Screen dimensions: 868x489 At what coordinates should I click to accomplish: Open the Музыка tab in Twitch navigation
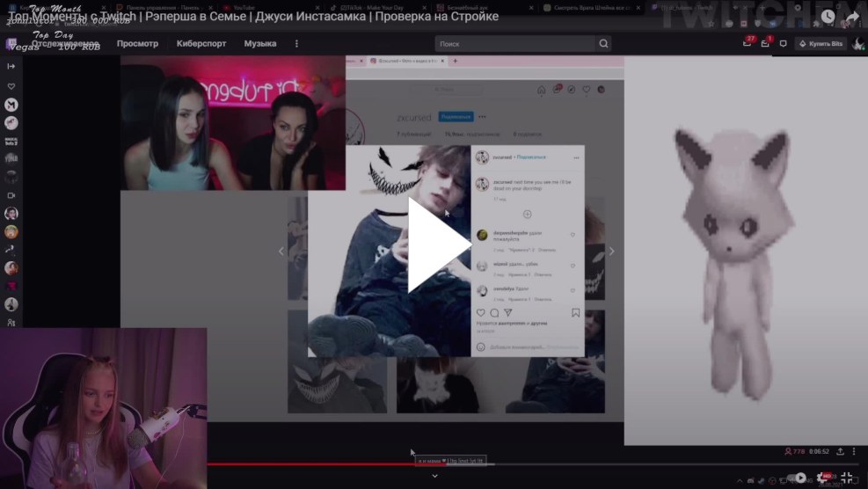(260, 43)
